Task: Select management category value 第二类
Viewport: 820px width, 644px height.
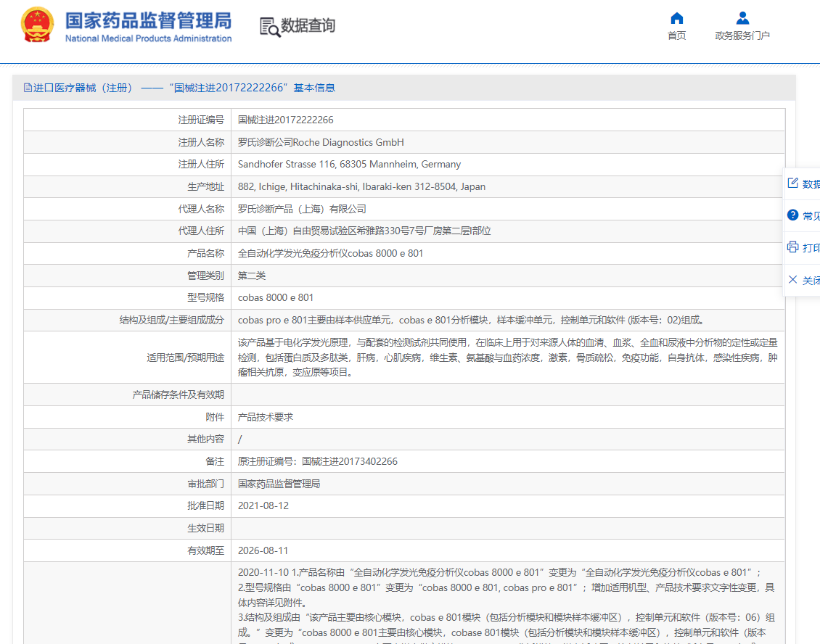Action: (252, 276)
